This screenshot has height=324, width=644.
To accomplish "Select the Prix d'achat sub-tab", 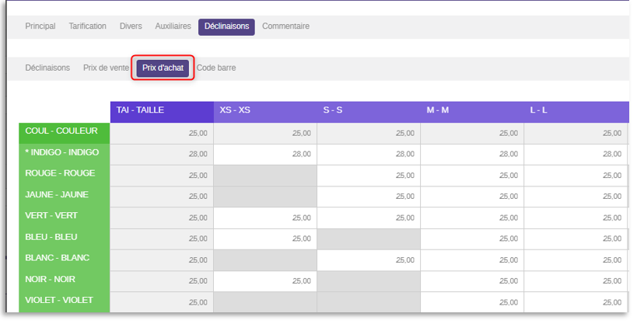I will tap(163, 68).
